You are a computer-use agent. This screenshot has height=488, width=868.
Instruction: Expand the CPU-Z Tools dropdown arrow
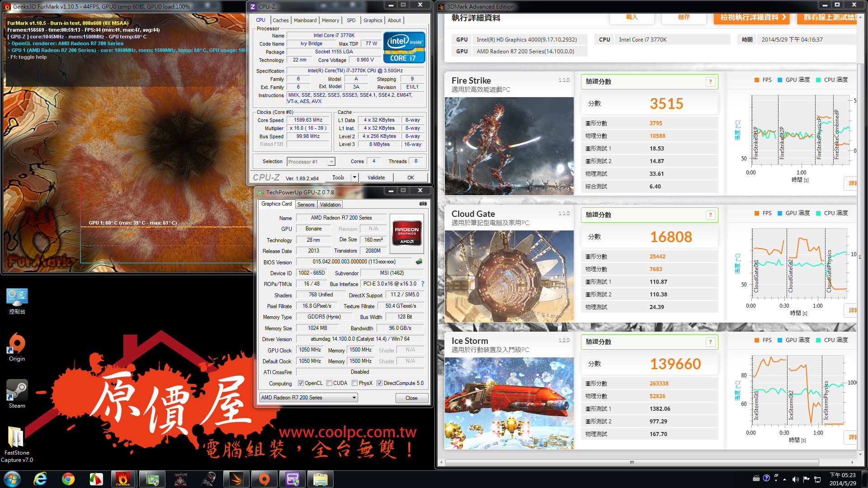[355, 178]
